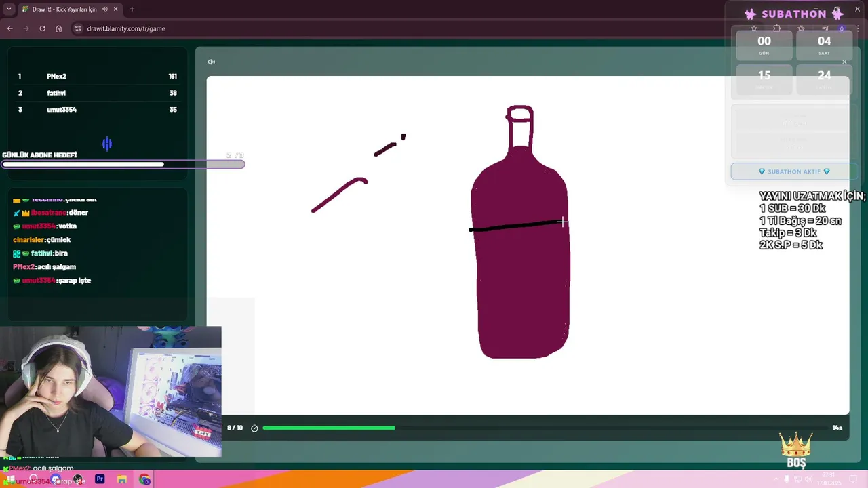This screenshot has width=868, height=488.
Task: Open the browser three-dot menu
Action: click(x=859, y=28)
